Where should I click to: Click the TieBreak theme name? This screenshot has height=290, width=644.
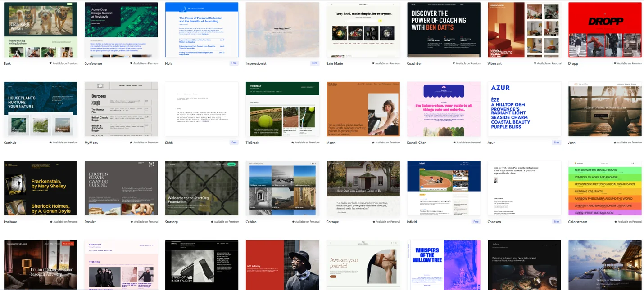pyautogui.click(x=253, y=143)
